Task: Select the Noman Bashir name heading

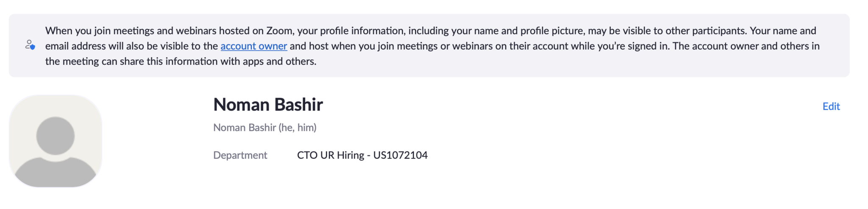Action: coord(268,104)
